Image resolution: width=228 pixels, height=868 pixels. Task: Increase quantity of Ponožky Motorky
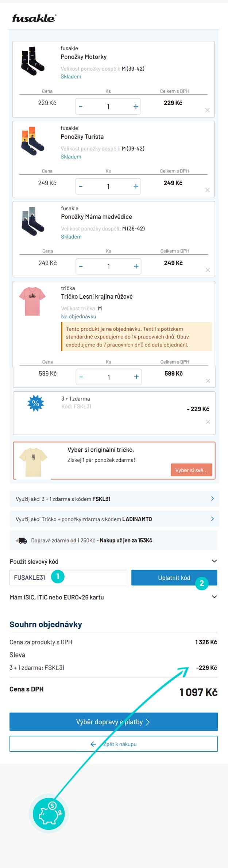pos(136,106)
